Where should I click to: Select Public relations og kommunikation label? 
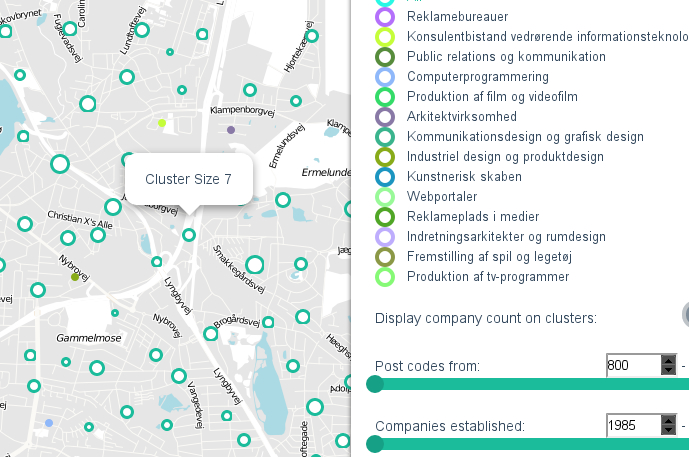[506, 57]
